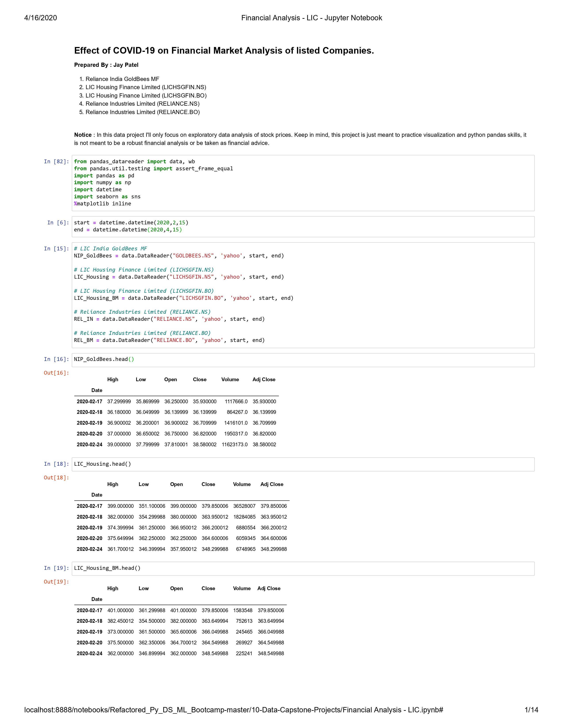Select the LIC_Housing_BM.head() cell
The width and height of the screenshot is (563, 728).
pyautogui.click(x=303, y=569)
